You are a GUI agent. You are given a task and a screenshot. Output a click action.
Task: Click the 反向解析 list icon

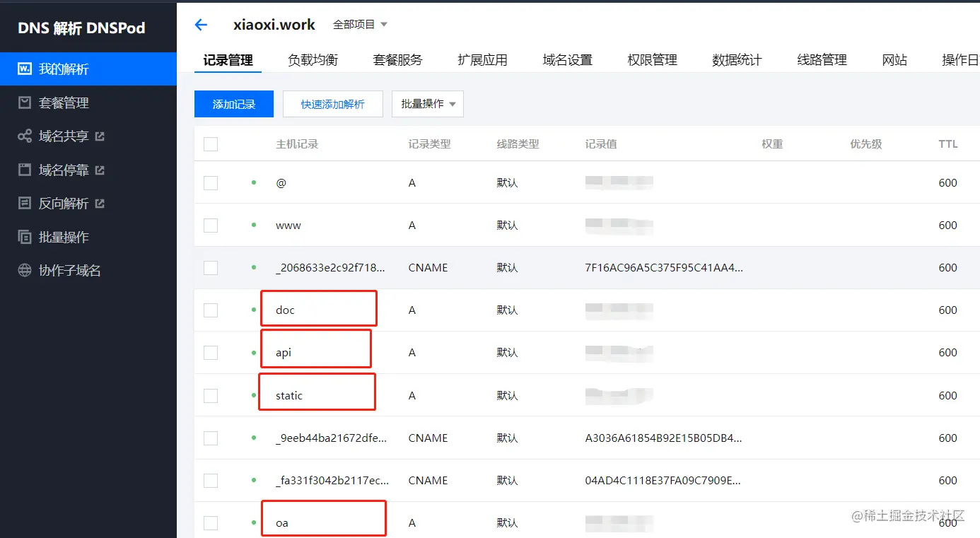click(25, 204)
